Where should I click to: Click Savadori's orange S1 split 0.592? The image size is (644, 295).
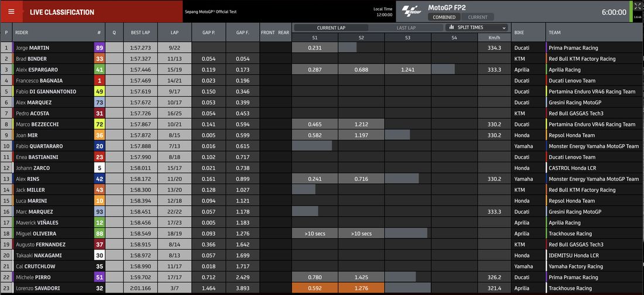coord(315,288)
